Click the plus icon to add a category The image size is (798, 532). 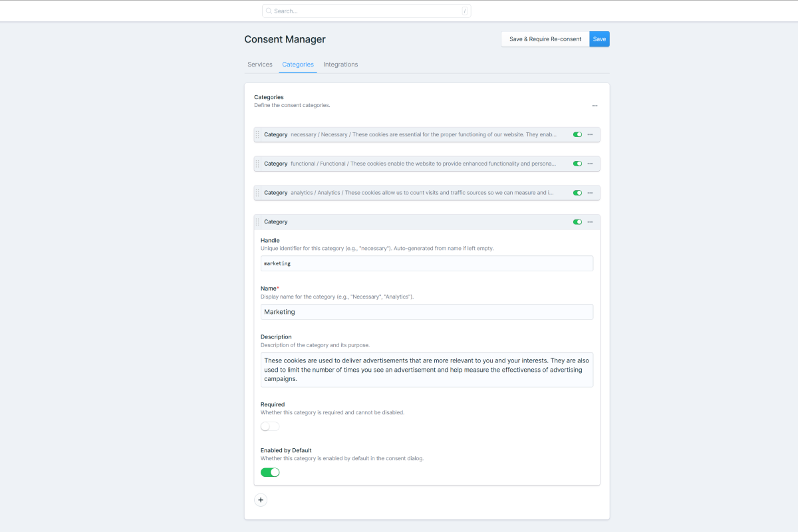[x=261, y=499]
